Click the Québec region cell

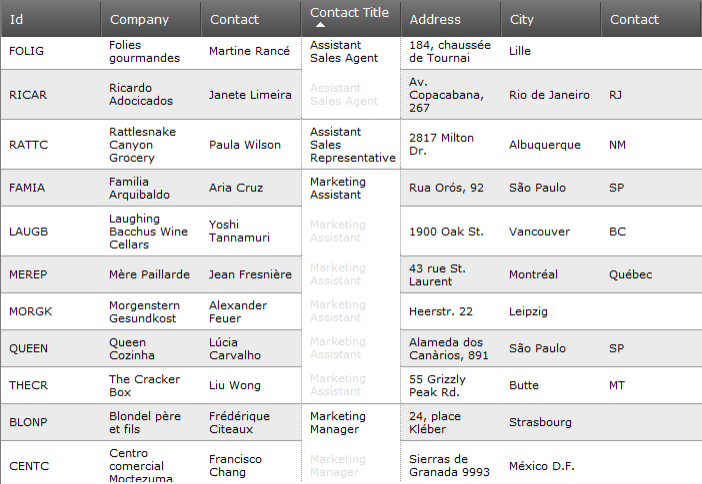point(630,275)
